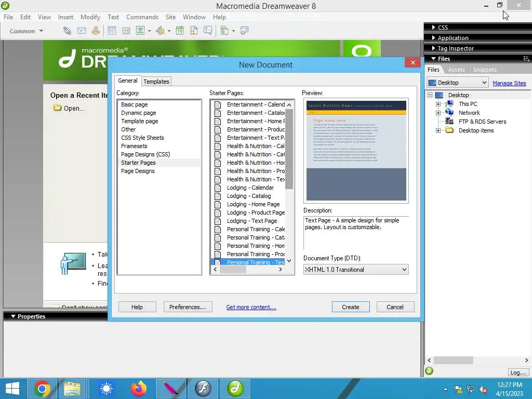Viewport: 532px width, 399px height.
Task: Collapse the Properties inspector panel
Action: 13,316
